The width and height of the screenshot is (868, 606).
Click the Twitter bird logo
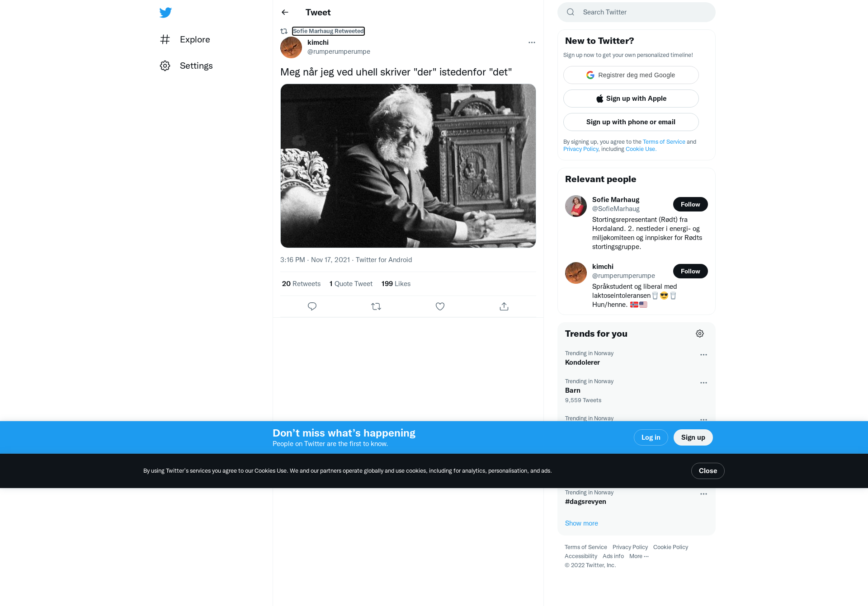coord(165,12)
